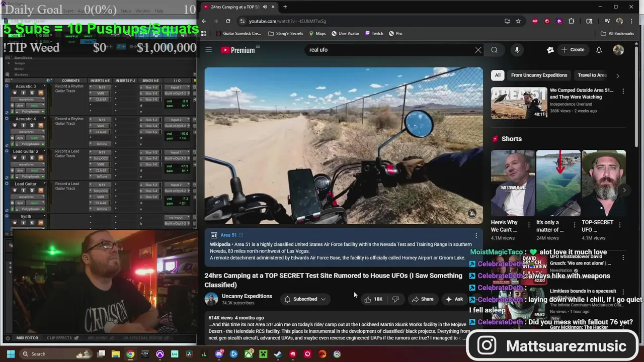Viewport: 644px width, 362px height.
Task: Click the YouTube search magnifier button
Action: (494, 50)
